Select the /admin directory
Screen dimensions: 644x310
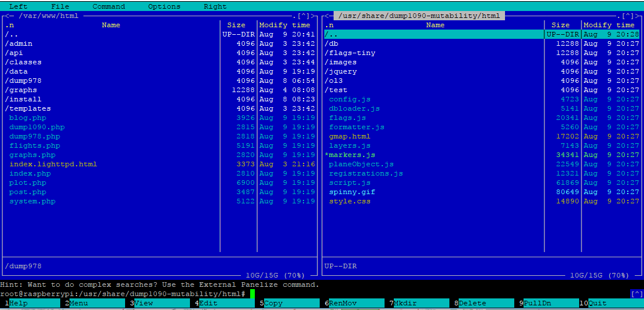[x=160, y=43]
